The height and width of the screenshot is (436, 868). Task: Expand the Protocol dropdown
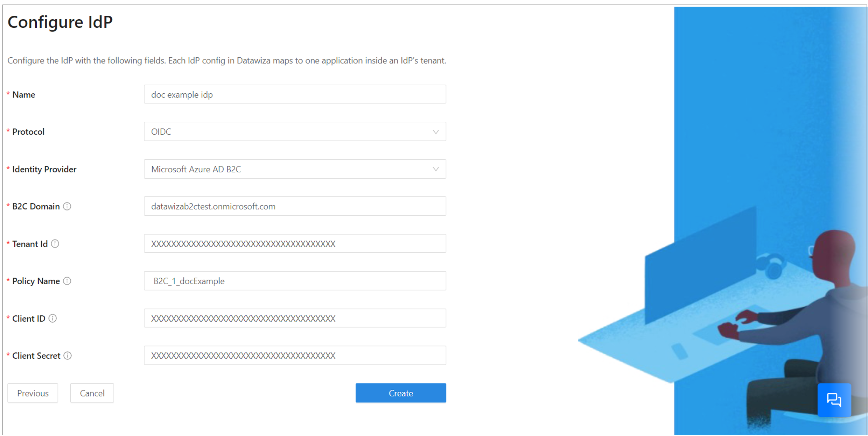click(436, 132)
